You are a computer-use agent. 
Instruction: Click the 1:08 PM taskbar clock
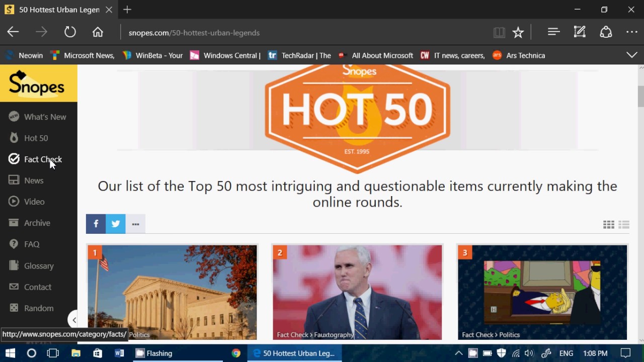[x=596, y=353]
